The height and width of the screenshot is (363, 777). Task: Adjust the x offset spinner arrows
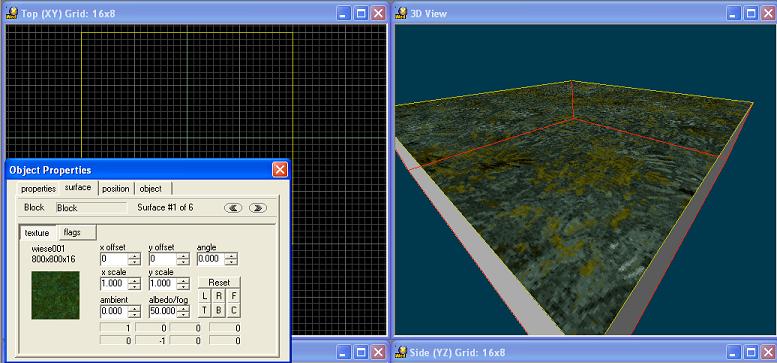point(134,259)
